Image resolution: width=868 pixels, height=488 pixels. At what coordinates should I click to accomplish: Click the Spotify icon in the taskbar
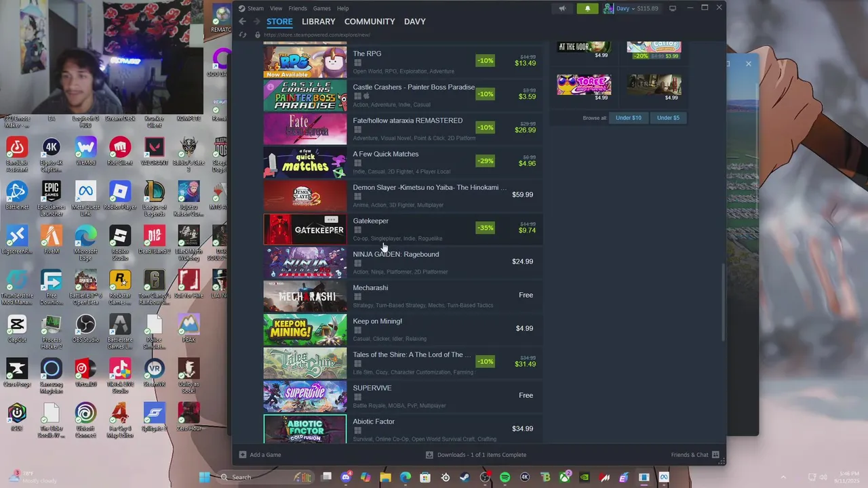(x=505, y=477)
